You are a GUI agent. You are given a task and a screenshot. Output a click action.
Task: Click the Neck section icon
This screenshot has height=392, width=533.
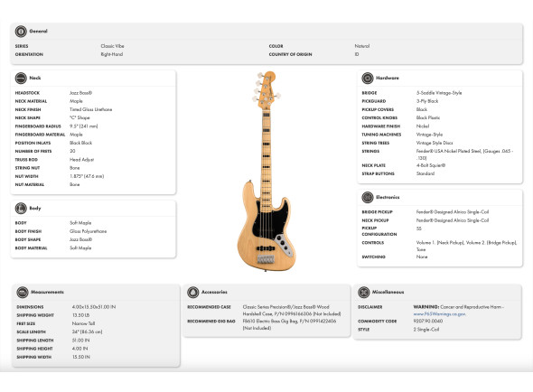pyautogui.click(x=21, y=79)
